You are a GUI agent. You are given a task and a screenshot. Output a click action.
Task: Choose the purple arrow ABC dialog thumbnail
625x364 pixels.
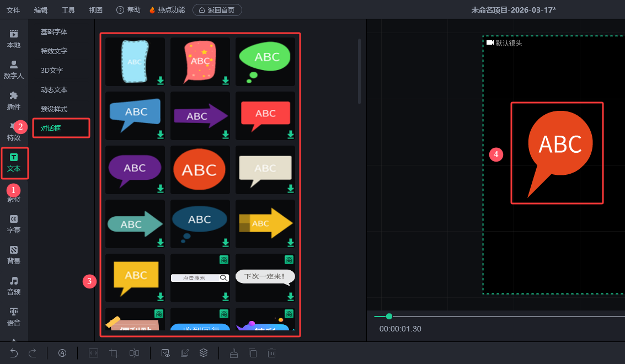click(200, 115)
